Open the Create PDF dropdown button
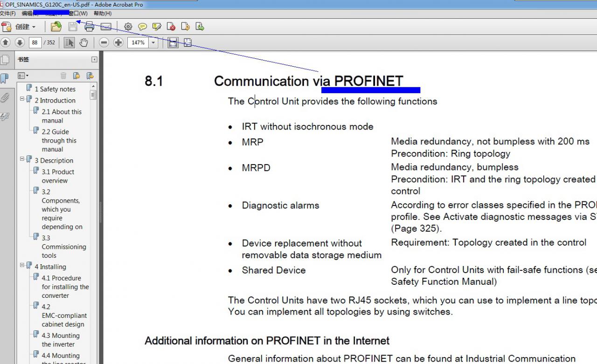This screenshot has height=364, width=597. tap(19, 27)
